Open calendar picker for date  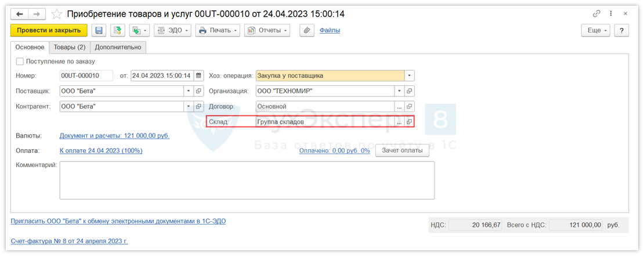coord(198,75)
